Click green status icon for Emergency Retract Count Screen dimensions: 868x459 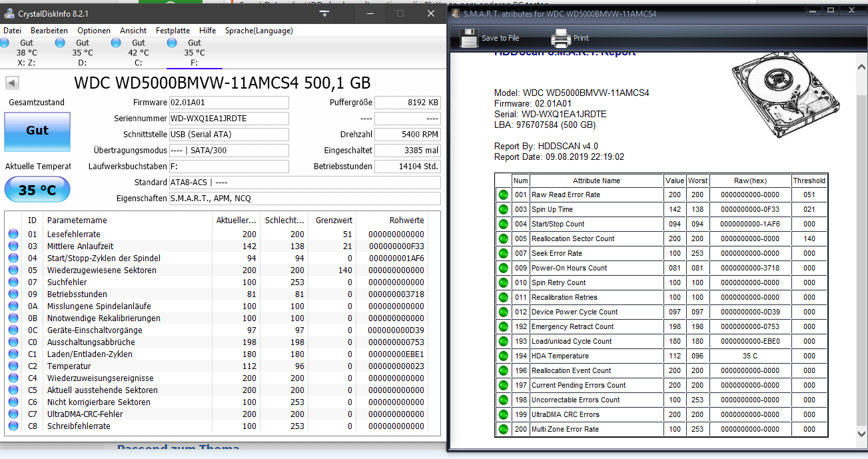[x=503, y=326]
